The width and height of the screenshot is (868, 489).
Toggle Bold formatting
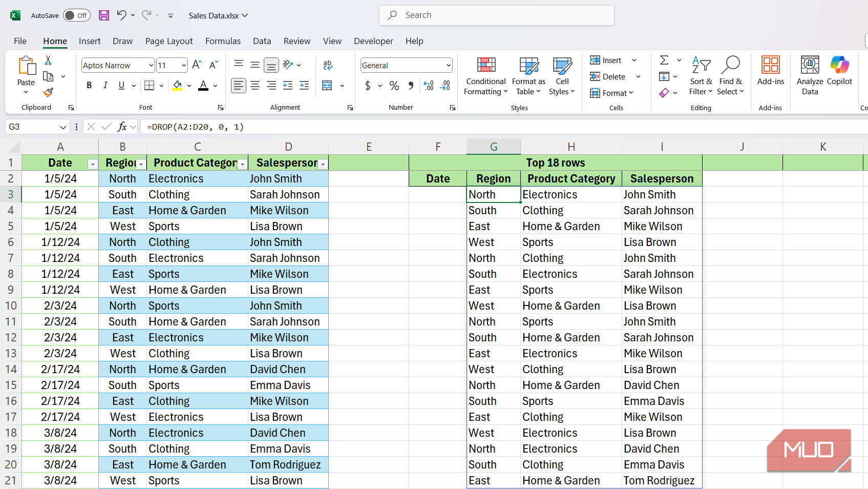point(89,86)
